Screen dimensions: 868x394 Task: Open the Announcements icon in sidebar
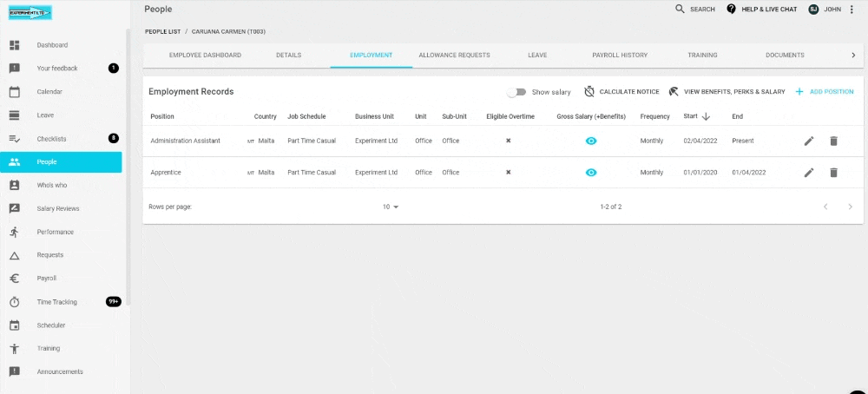tap(15, 371)
